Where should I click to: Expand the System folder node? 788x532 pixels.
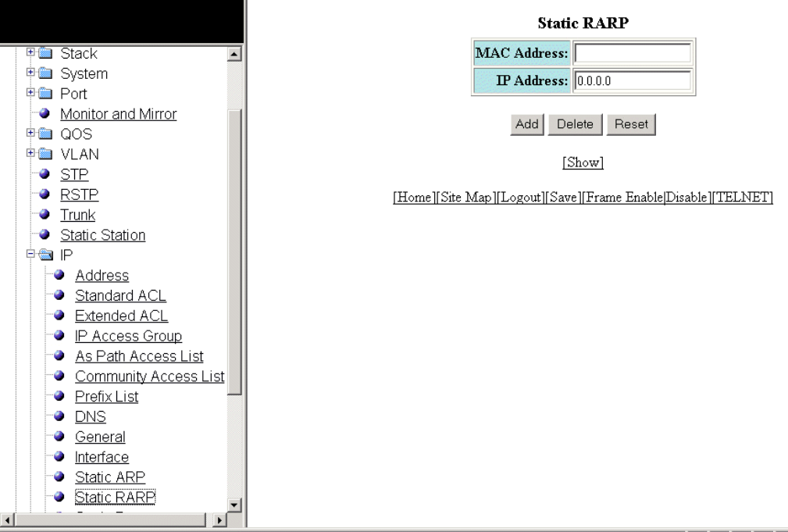click(x=30, y=72)
